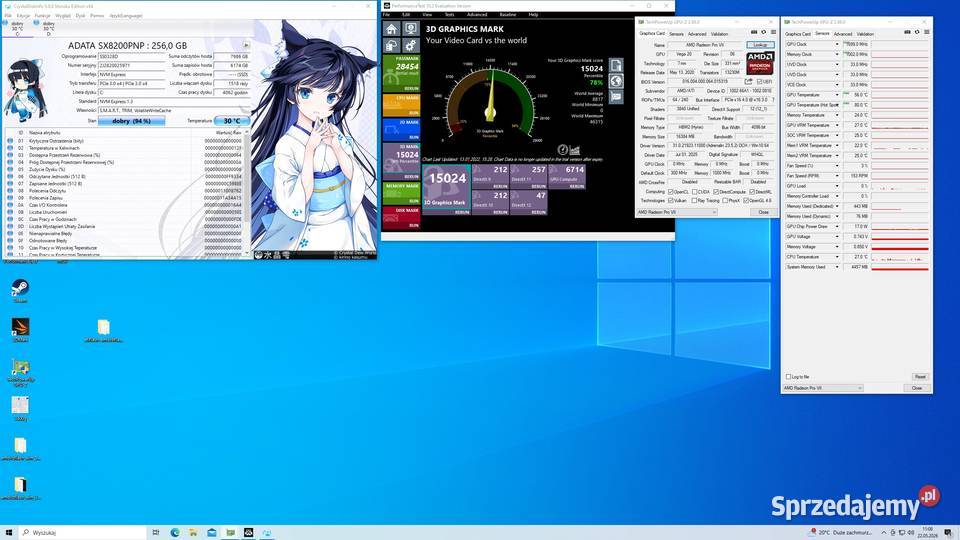Image resolution: width=960 pixels, height=540 pixels.
Task: Toggle the Vulkan checkbox
Action: pyautogui.click(x=671, y=200)
